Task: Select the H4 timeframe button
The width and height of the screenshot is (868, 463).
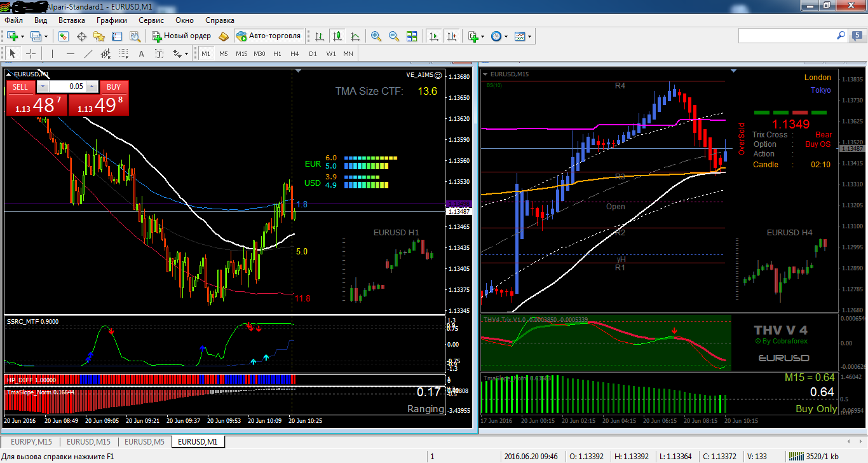Action: 295,53
